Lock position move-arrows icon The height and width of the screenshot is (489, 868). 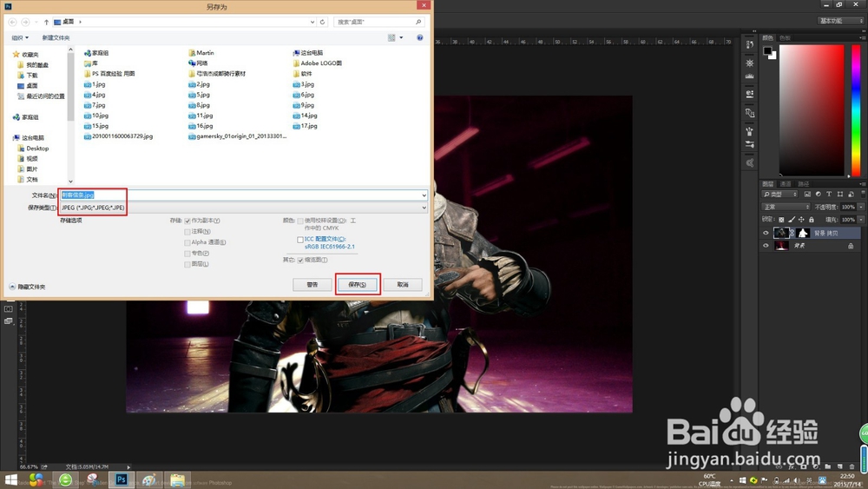pyautogui.click(x=801, y=220)
